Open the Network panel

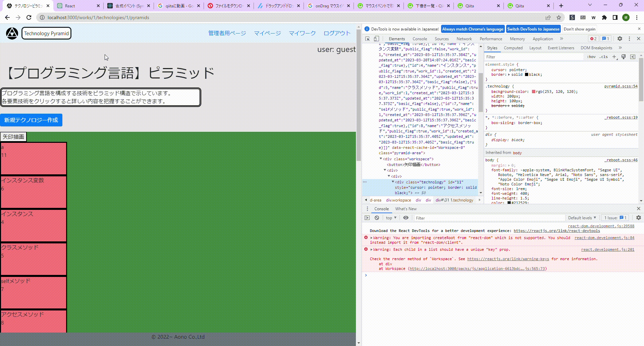click(464, 39)
